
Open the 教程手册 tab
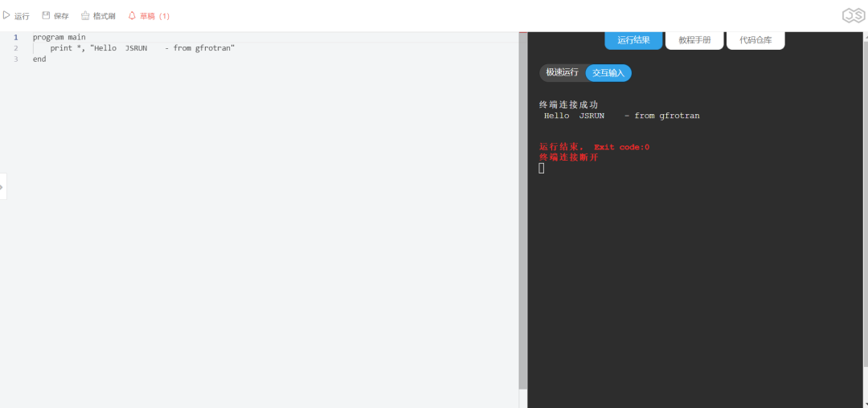(x=694, y=40)
